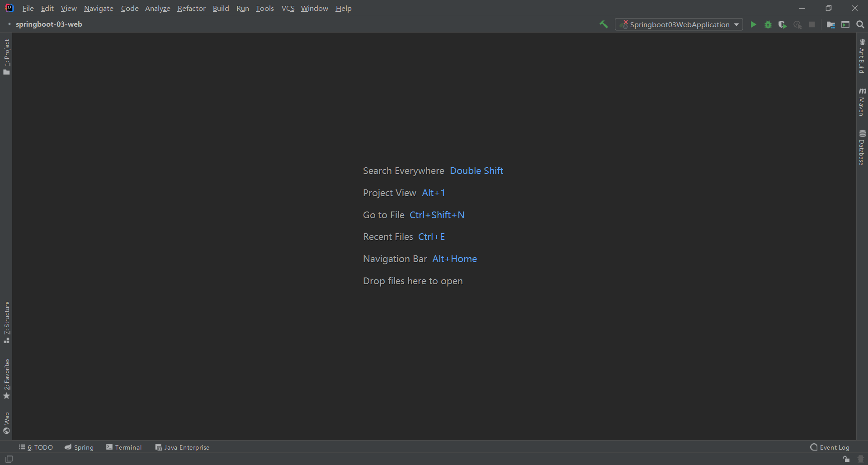Screen dimensions: 868x465
Task: Click the springboot-03-web breadcrumb
Action: click(49, 24)
